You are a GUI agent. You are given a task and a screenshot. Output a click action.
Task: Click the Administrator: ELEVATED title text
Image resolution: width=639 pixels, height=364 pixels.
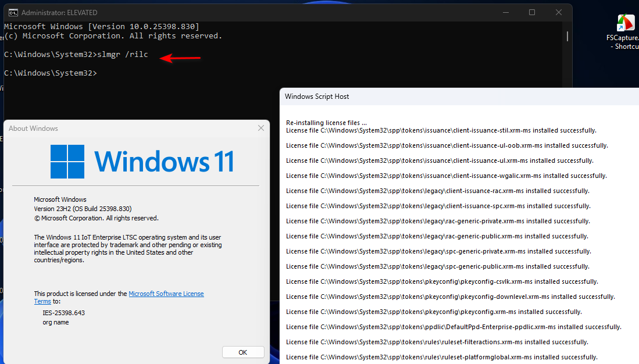click(59, 13)
